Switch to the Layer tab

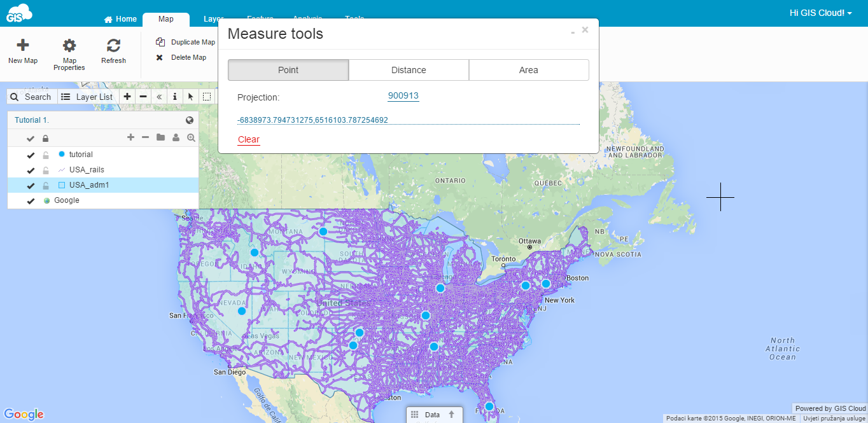[213, 19]
